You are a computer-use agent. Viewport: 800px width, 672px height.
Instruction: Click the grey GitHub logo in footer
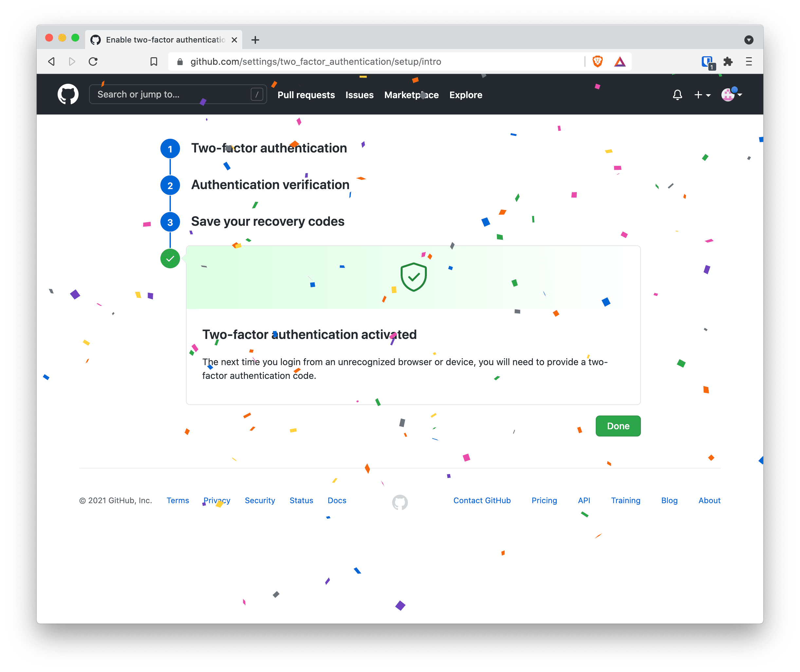point(400,502)
